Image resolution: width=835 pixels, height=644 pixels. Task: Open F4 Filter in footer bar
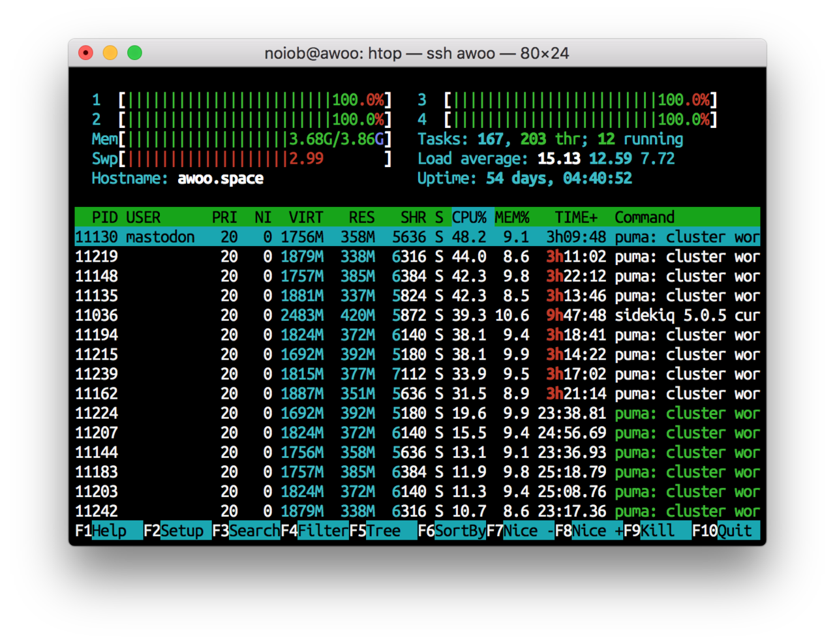click(x=316, y=531)
